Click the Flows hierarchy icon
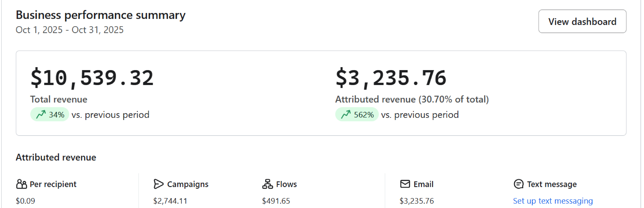Screen dimensions: 644x208 (x=267, y=184)
